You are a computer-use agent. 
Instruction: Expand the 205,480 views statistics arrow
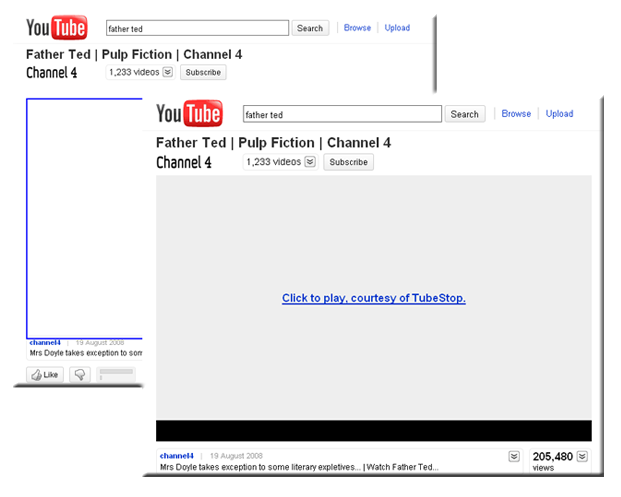582,456
